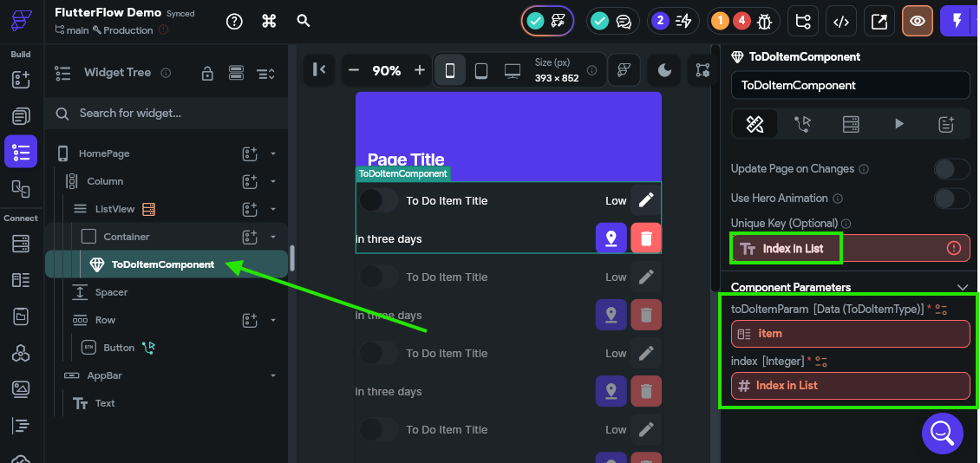The width and height of the screenshot is (980, 463).
Task: Lock the widget tree with padlock icon
Action: coord(207,73)
